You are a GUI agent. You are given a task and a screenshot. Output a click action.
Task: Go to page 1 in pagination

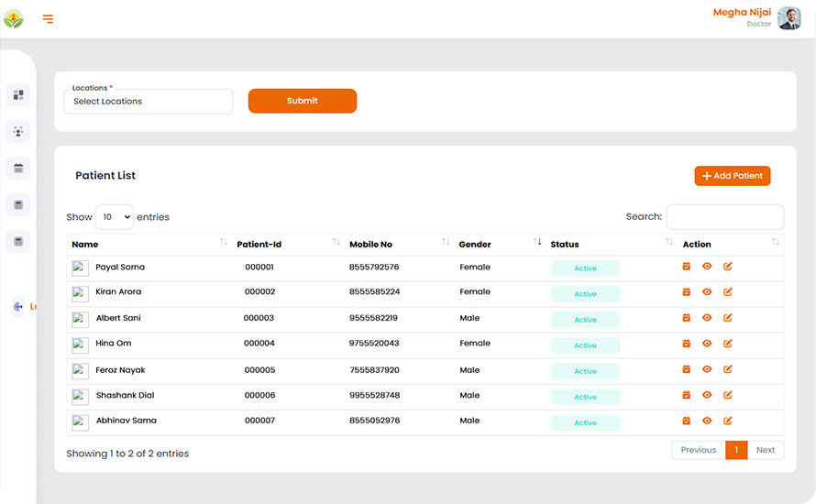tap(736, 450)
